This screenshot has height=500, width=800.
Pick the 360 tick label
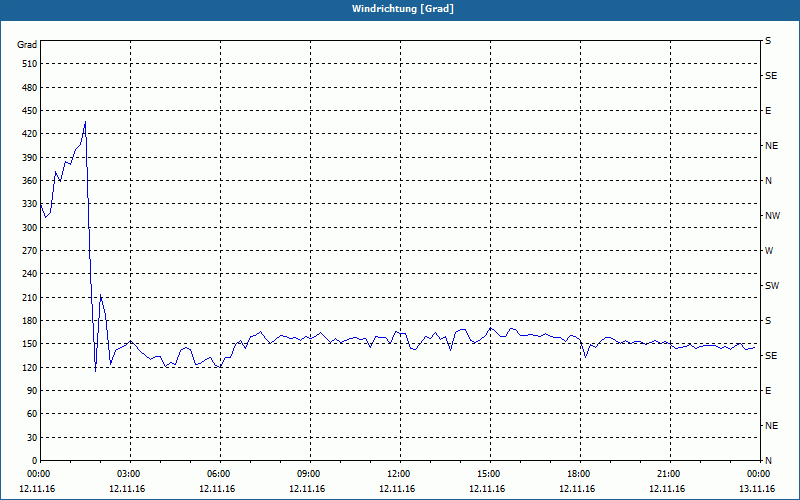point(30,181)
